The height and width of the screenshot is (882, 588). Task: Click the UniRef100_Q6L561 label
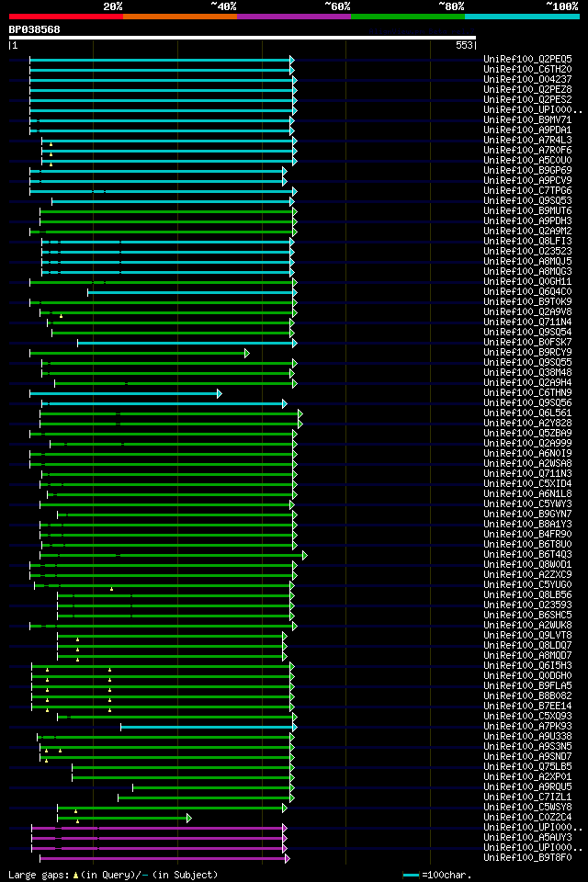tap(527, 413)
